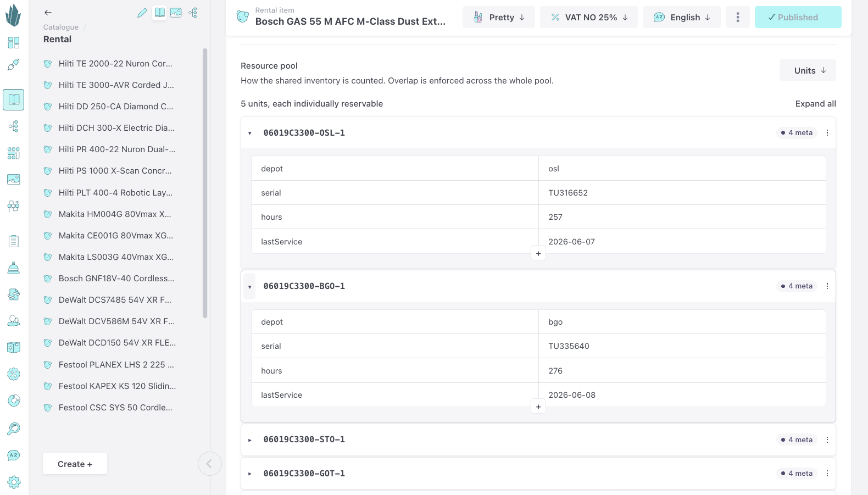Click the Expand all link

click(815, 104)
